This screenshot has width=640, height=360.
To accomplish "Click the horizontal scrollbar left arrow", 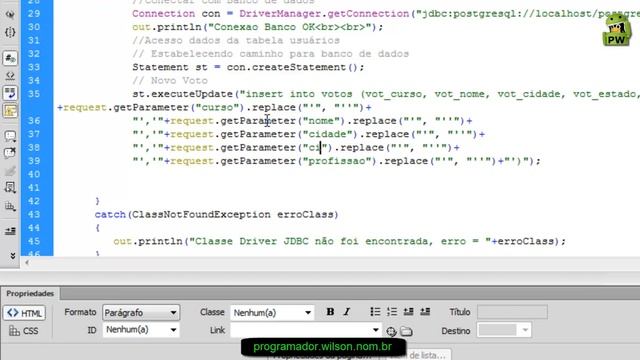I will [x=27, y=262].
